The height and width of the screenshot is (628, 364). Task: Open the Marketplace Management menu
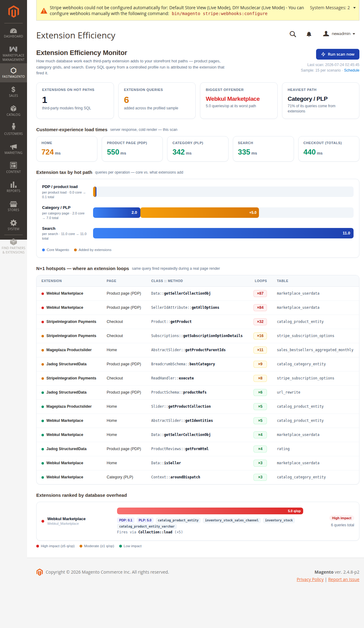point(14,53)
